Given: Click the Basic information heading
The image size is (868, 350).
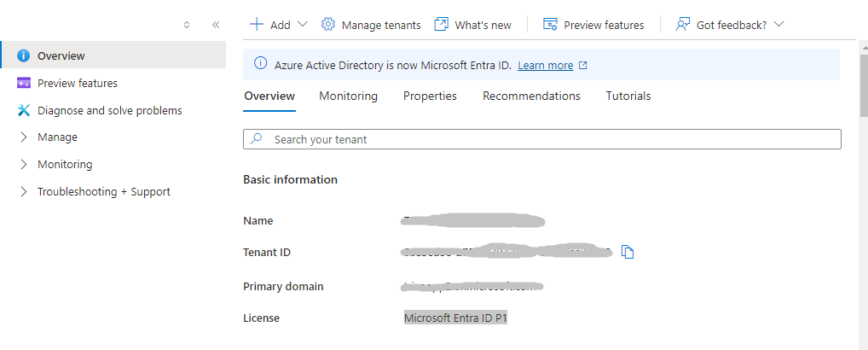Looking at the screenshot, I should [x=290, y=179].
